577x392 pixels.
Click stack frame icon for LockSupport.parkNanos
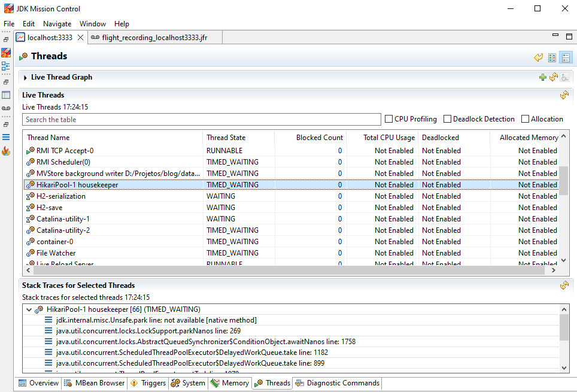pyautogui.click(x=48, y=330)
